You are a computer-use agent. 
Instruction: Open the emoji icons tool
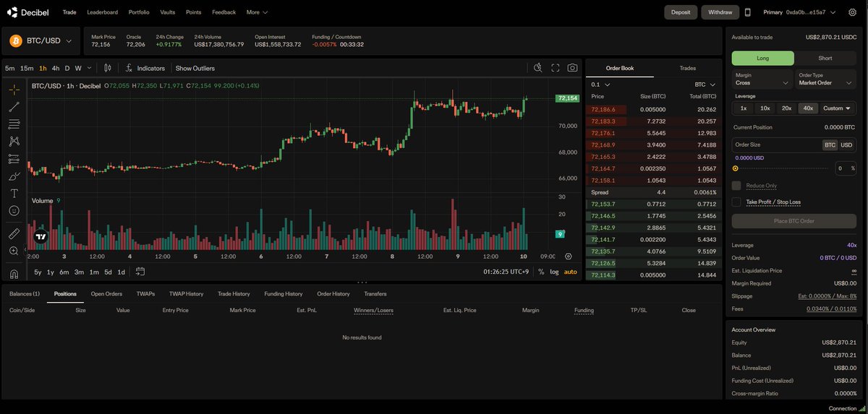pyautogui.click(x=14, y=211)
